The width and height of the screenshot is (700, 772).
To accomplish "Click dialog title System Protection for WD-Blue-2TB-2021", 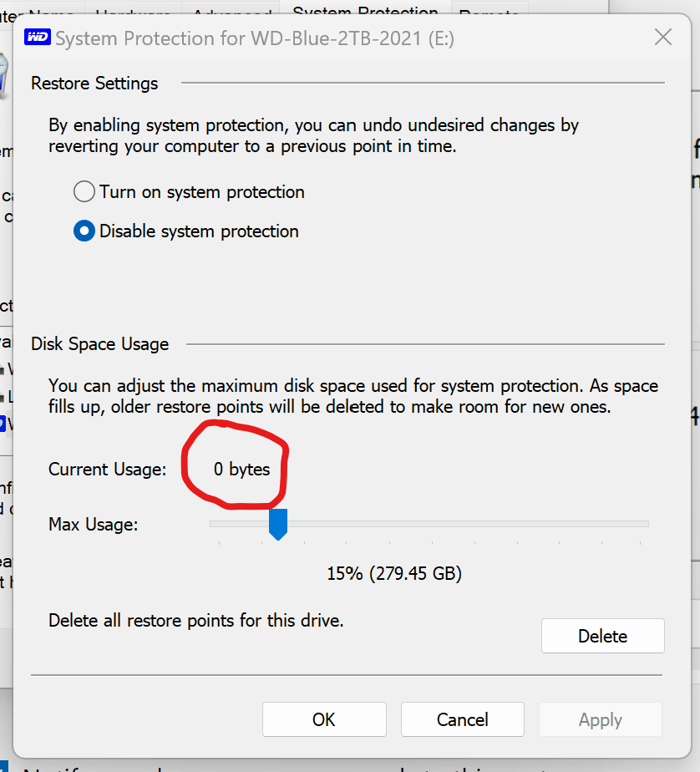I will (255, 38).
